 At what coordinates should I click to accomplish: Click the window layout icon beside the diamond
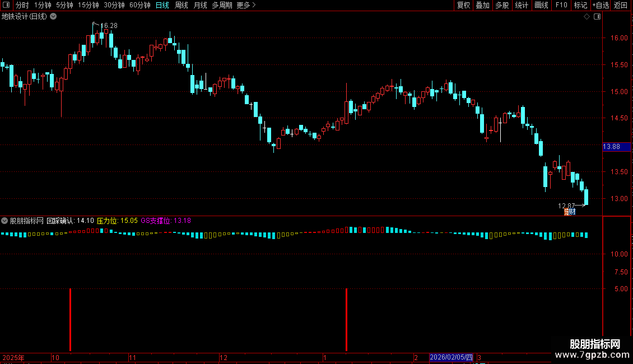[x=597, y=17]
